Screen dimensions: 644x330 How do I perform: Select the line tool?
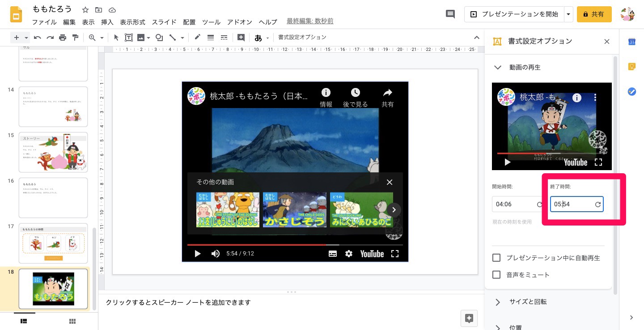(x=173, y=38)
